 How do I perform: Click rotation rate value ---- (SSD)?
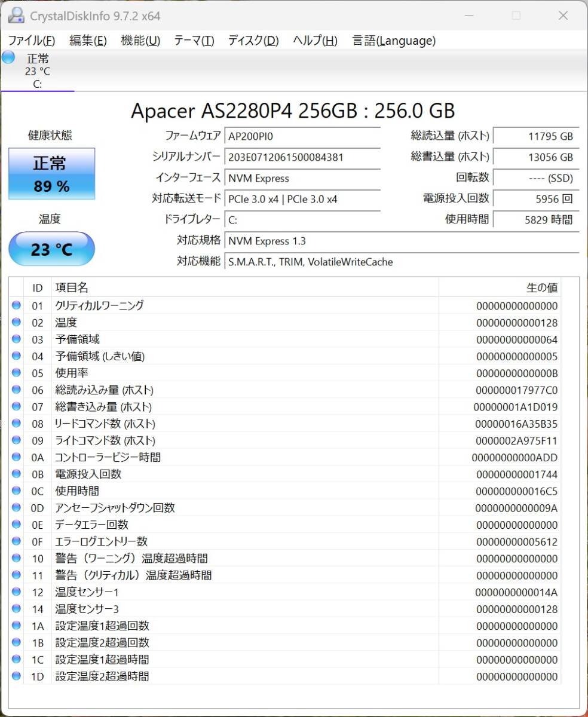536,178
